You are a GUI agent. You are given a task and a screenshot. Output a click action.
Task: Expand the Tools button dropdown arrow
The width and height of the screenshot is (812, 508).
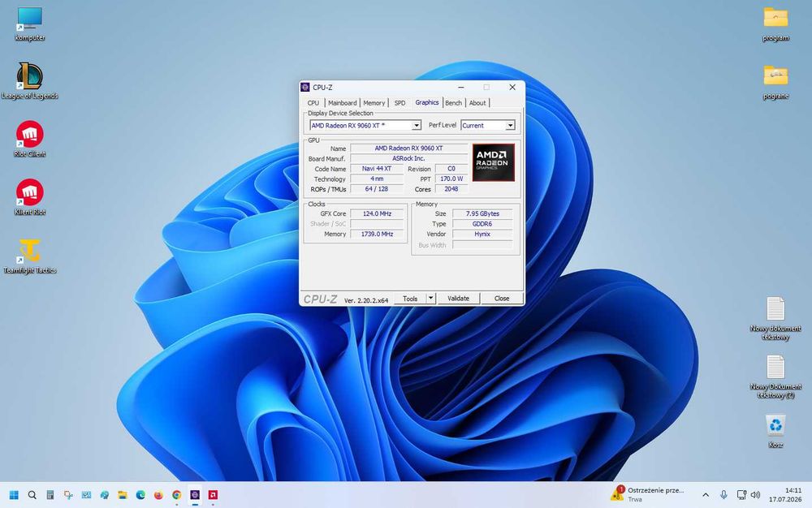pyautogui.click(x=430, y=298)
